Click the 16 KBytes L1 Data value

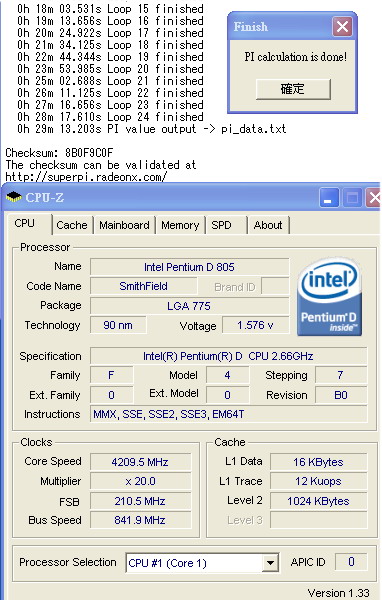point(318,462)
